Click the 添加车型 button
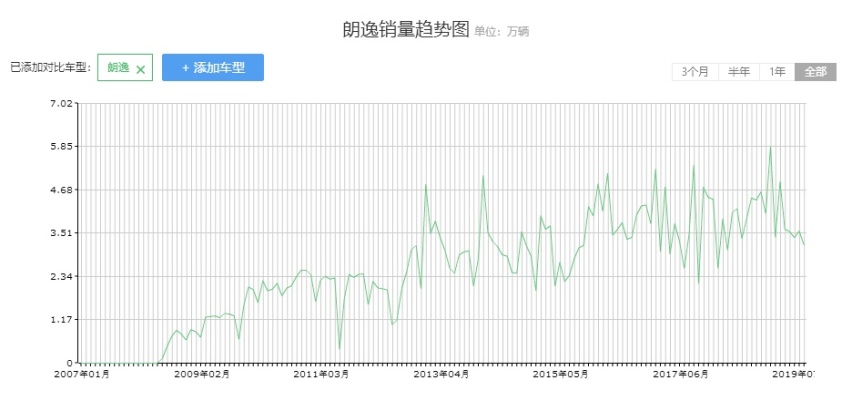The height and width of the screenshot is (401, 852). [213, 67]
